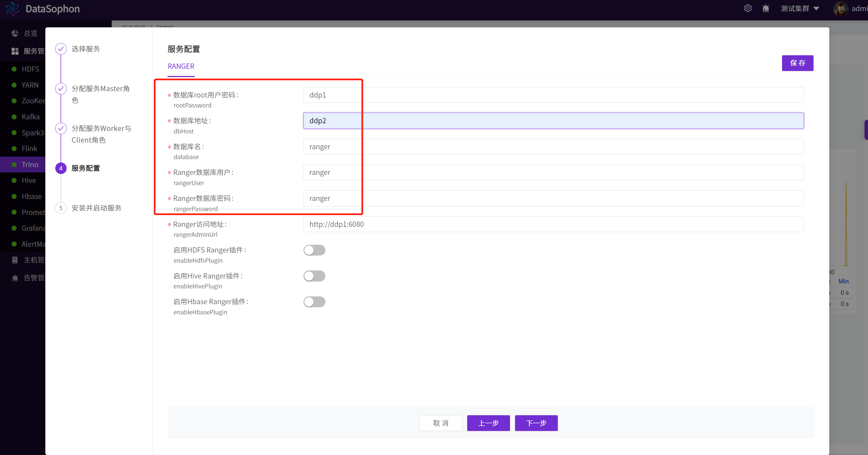This screenshot has width=868, height=455.
Task: Click the 安装并启动服务 step label
Action: click(96, 208)
